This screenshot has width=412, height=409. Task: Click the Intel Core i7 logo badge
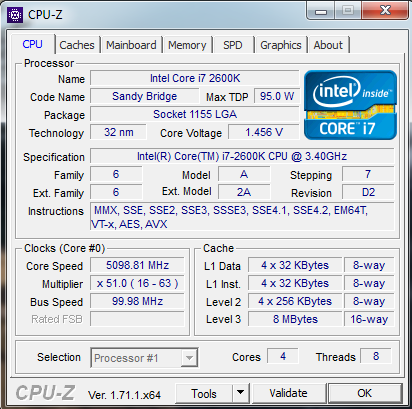(x=350, y=105)
